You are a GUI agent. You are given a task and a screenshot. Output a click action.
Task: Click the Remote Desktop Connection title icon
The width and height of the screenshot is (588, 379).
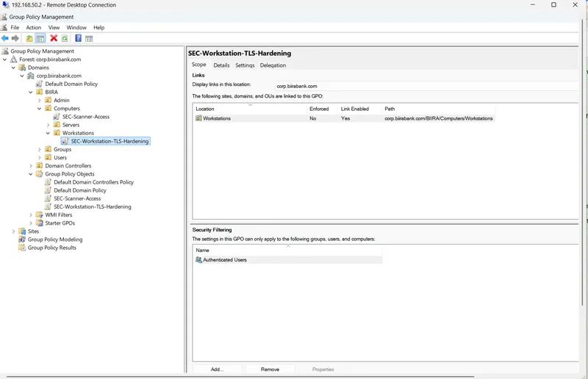pos(6,5)
